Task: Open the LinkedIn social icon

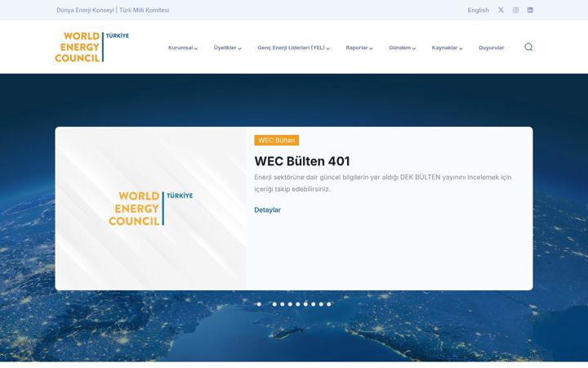Action: [x=530, y=10]
